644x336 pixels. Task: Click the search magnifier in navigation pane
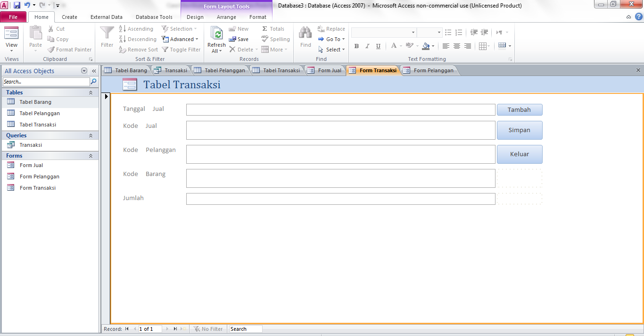point(93,82)
